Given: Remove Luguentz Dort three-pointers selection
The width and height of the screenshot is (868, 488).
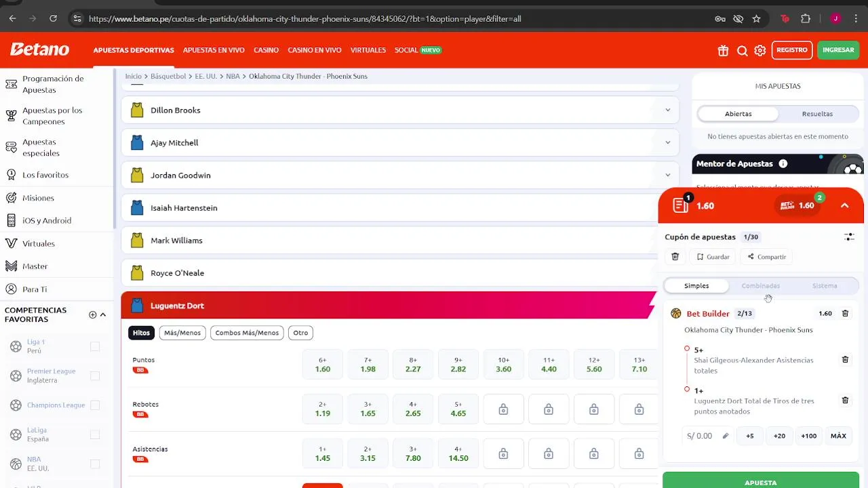Looking at the screenshot, I should 845,401.
